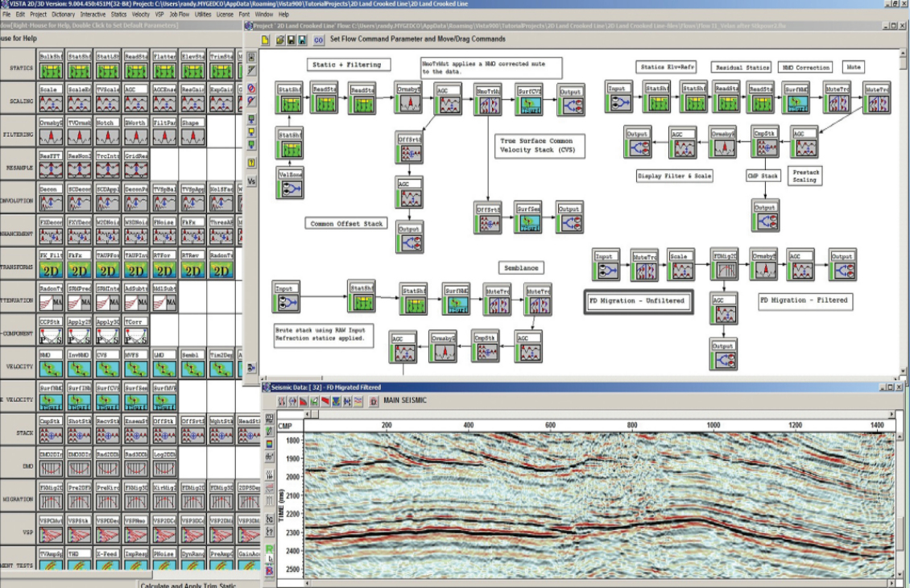
Task: Open the color bar tool in seismic sidebar
Action: tap(270, 444)
